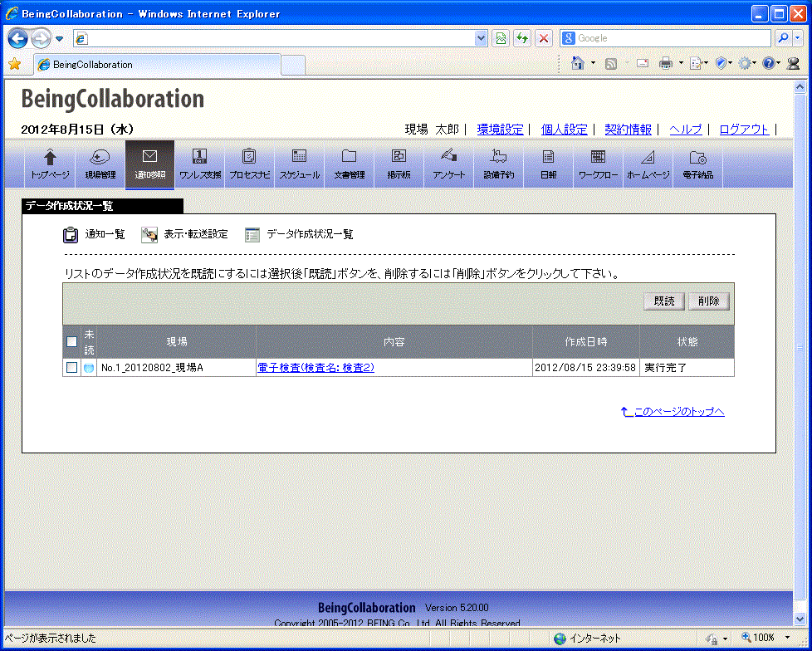Open the Page menu dropdown
The width and height of the screenshot is (812, 651).
pyautogui.click(x=699, y=64)
